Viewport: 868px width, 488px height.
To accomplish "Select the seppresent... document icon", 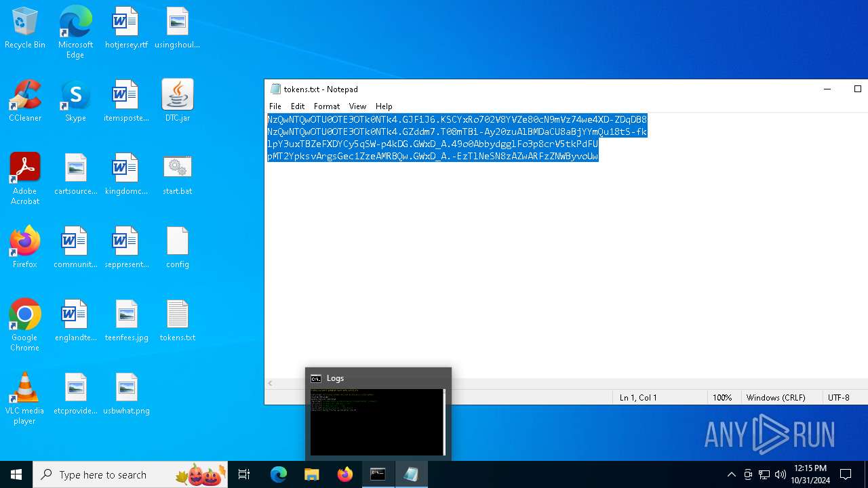I will tap(126, 247).
